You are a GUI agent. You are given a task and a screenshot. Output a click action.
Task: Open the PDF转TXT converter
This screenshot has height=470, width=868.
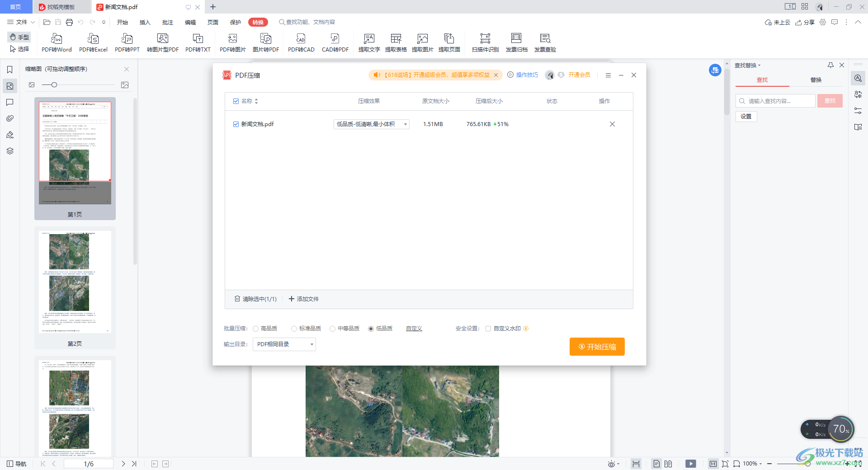198,43
